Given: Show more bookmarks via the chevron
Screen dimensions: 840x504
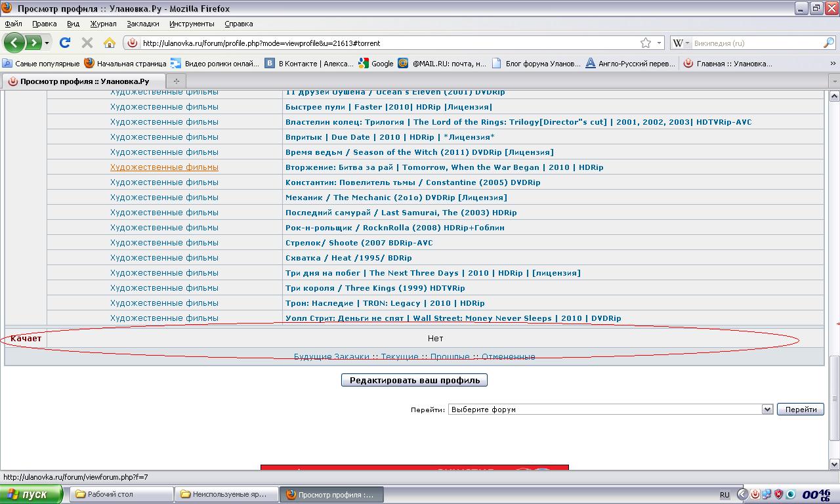Looking at the screenshot, I should pos(833,64).
